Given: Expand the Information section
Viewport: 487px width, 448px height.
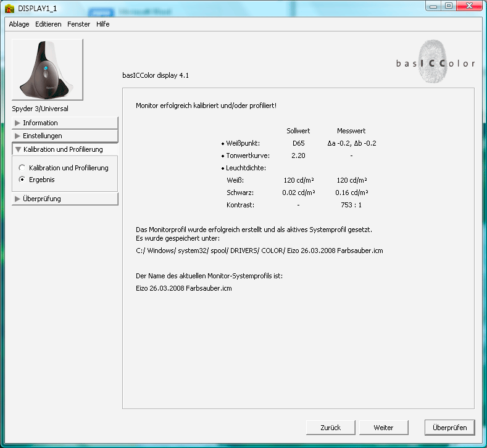Looking at the screenshot, I should [64, 123].
